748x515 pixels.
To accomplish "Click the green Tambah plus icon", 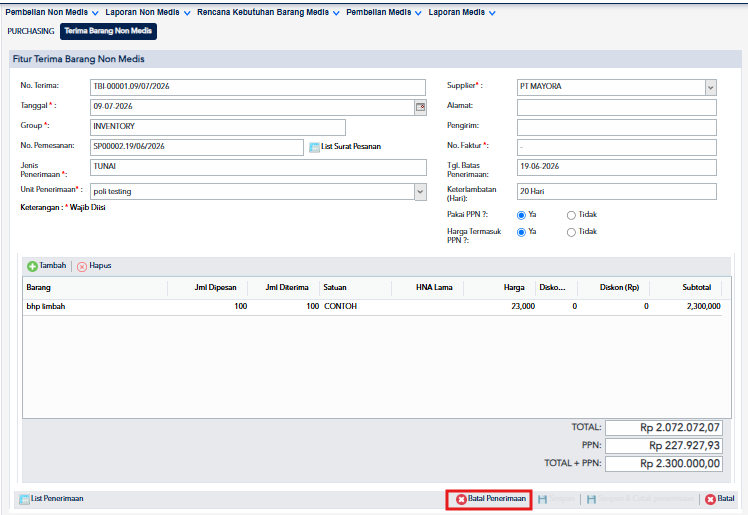I will (x=32, y=267).
